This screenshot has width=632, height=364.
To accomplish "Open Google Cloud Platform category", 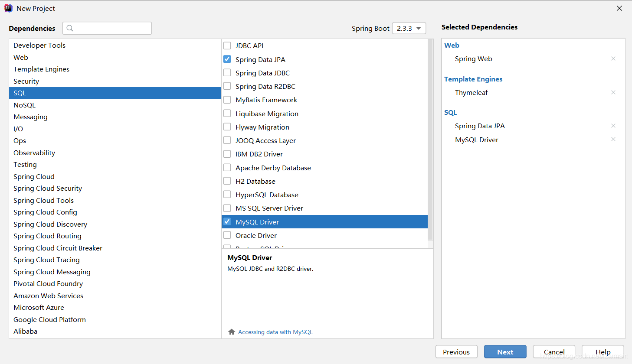I will point(115,319).
